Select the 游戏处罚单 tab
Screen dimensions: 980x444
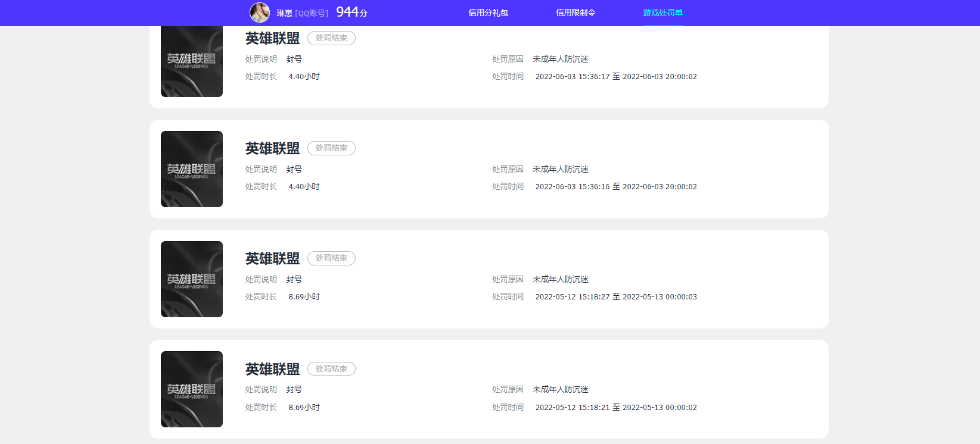click(662, 12)
